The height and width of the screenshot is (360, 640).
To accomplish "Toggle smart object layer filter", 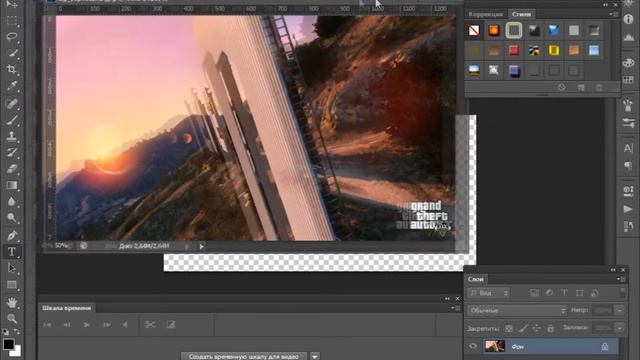I will [595, 293].
